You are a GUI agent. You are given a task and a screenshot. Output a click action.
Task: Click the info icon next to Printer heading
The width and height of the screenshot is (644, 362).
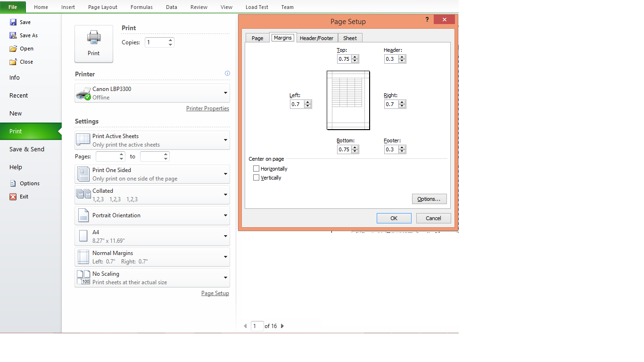227,74
